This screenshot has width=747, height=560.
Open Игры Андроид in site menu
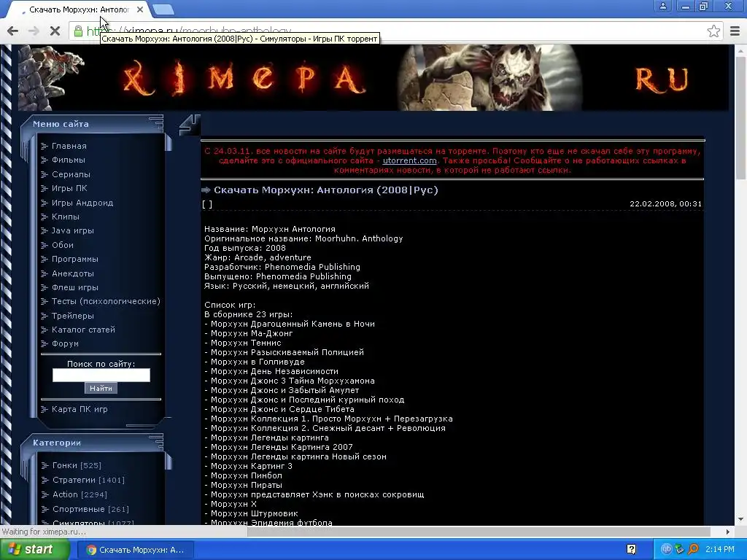82,203
